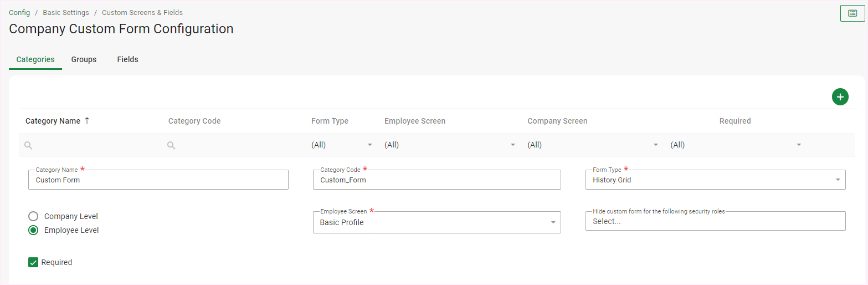
Task: Expand the Company Screen filter dropdown
Action: [x=655, y=145]
